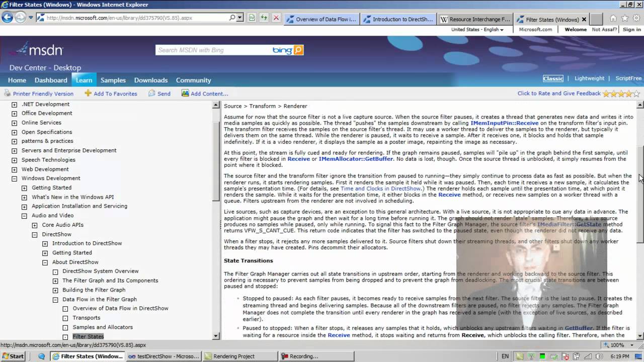Select the Classic view option
Viewport: 644px width, 362px height.
tap(553, 78)
